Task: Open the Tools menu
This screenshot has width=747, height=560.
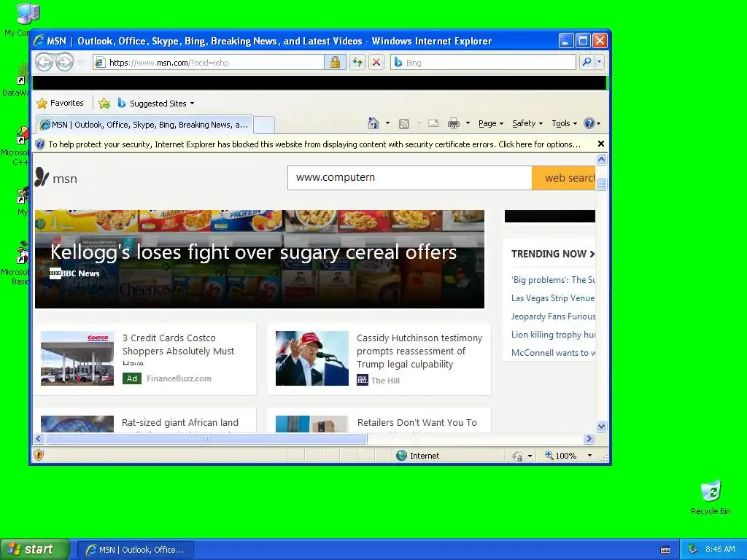Action: [x=564, y=123]
